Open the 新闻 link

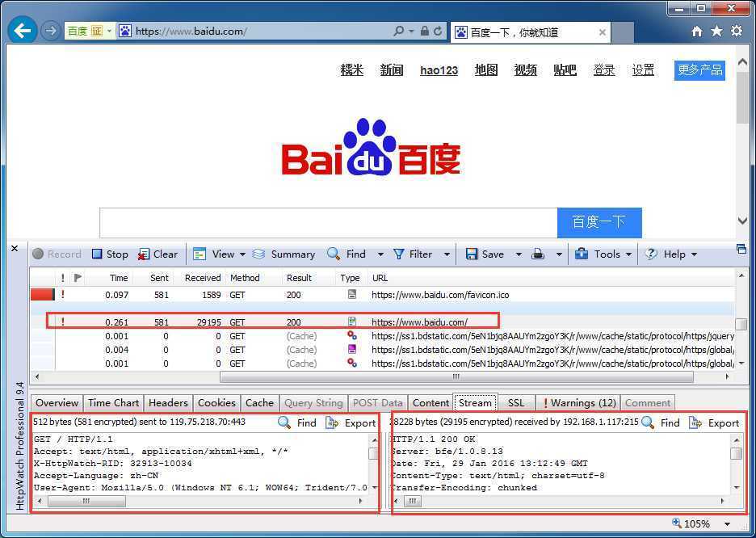pos(392,70)
